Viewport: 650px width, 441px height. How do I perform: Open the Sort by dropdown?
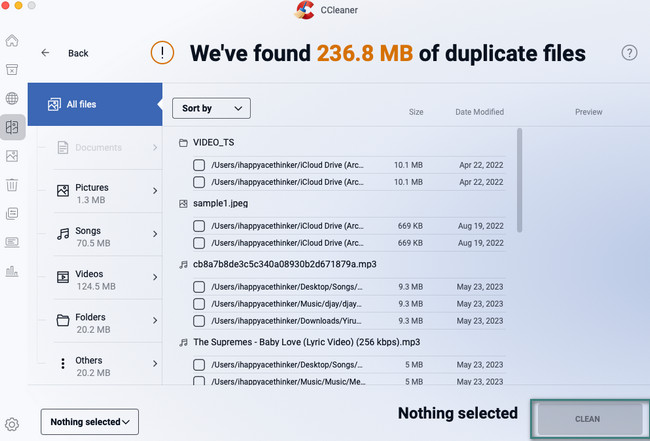click(x=211, y=108)
